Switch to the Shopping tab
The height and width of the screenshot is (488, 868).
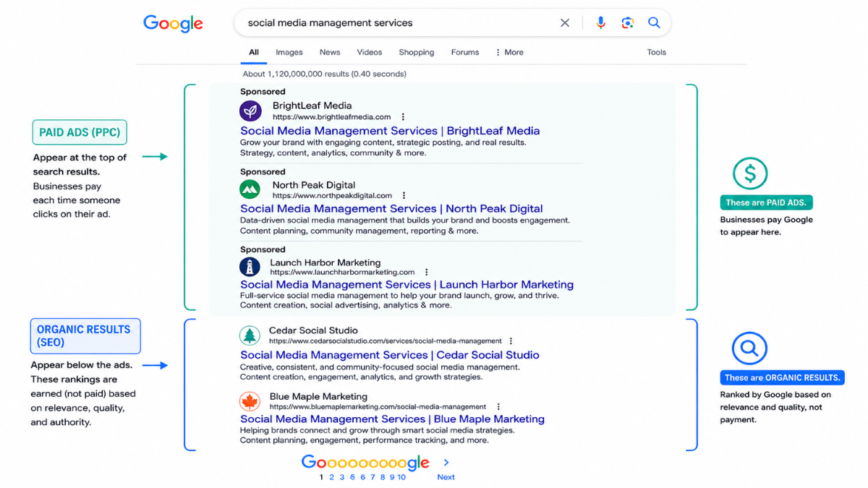[x=417, y=52]
